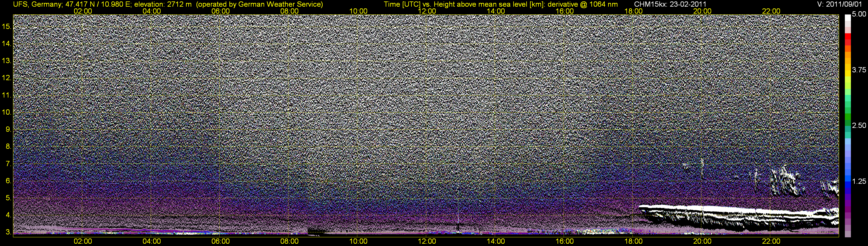The width and height of the screenshot is (868, 246).
Task: Click the 2.50 value on the color scale
Action: 859,125
